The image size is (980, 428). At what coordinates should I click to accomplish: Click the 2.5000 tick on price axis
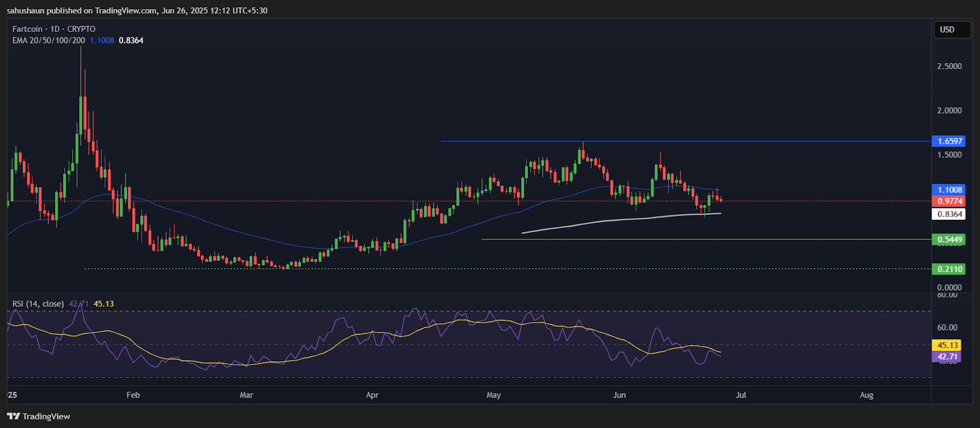[949, 66]
